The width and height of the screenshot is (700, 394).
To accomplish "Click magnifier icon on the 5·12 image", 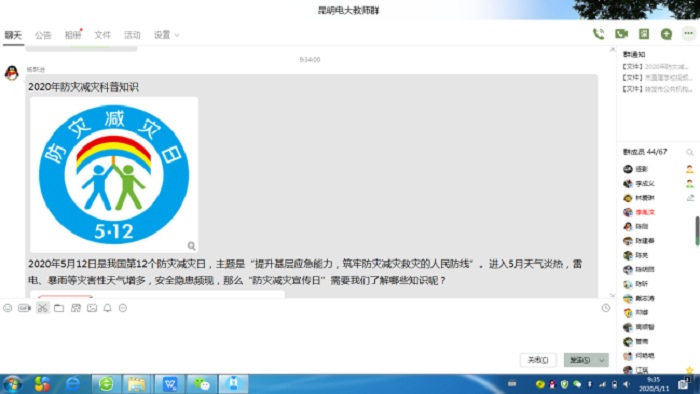I will tap(192, 246).
